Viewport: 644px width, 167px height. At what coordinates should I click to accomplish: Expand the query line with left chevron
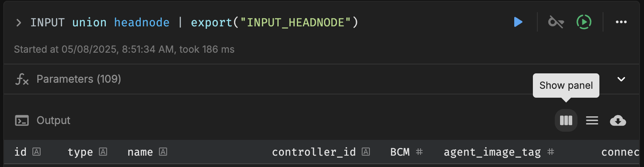click(19, 23)
